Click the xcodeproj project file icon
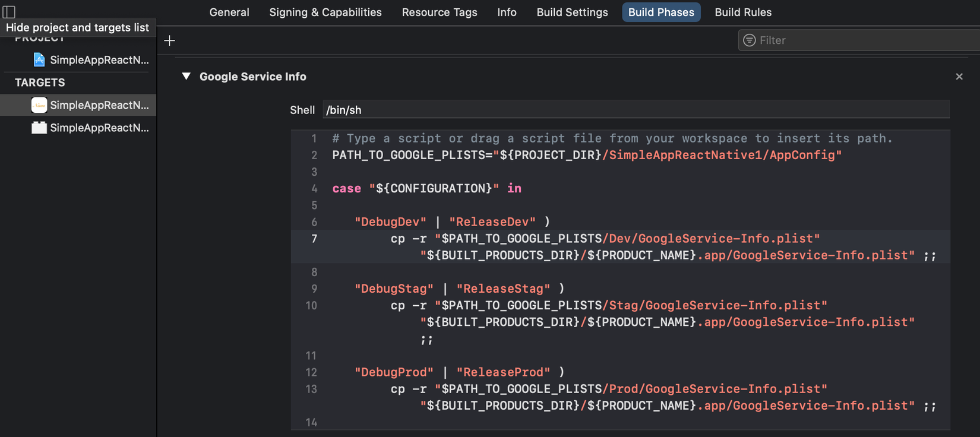Screen dimensions: 980x437 click(39, 60)
